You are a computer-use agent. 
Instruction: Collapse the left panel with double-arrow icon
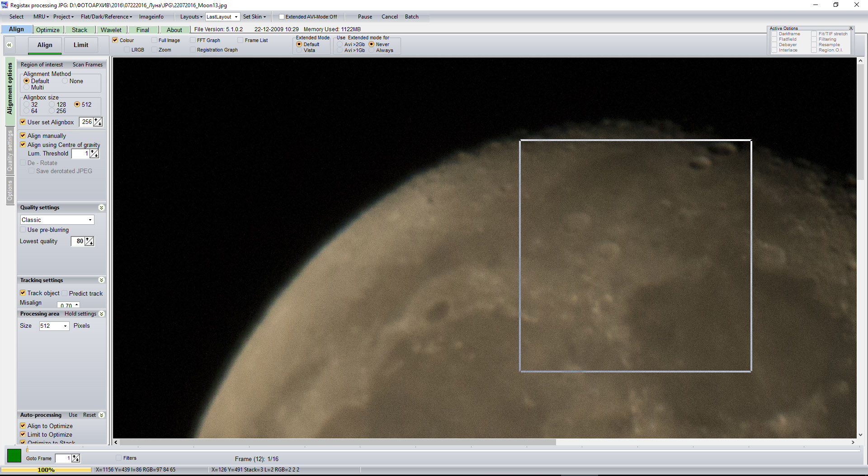click(x=9, y=45)
